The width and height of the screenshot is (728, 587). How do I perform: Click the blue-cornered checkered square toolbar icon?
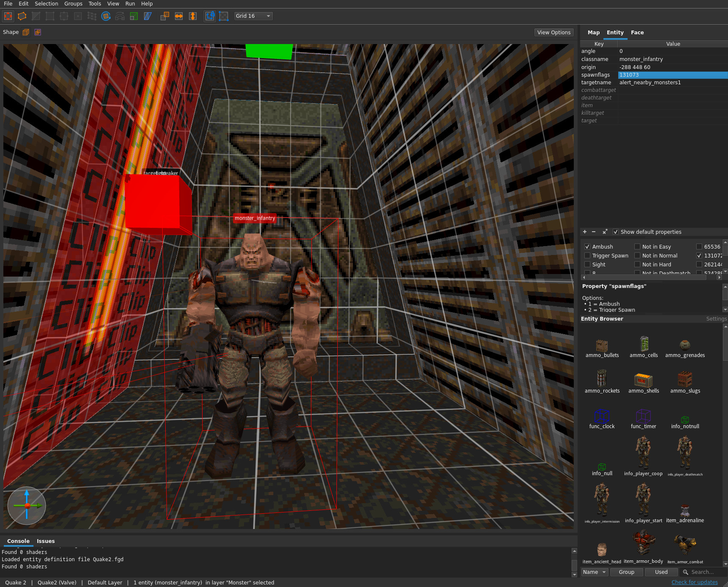[224, 16]
